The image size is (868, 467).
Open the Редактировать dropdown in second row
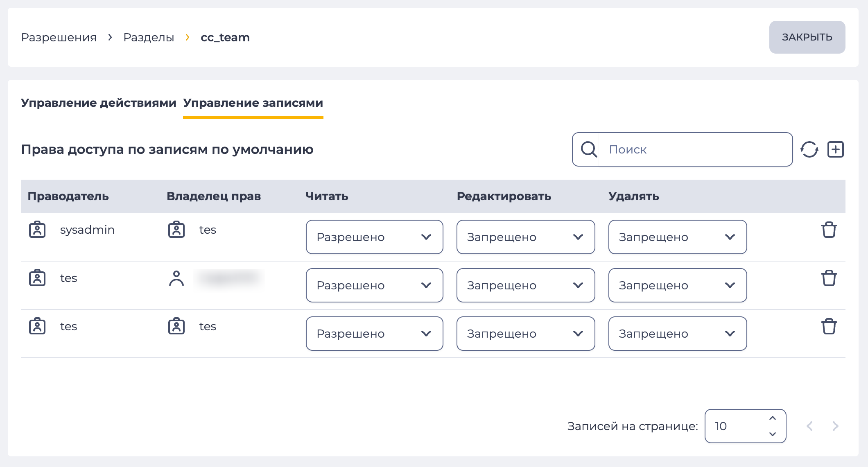click(x=526, y=285)
